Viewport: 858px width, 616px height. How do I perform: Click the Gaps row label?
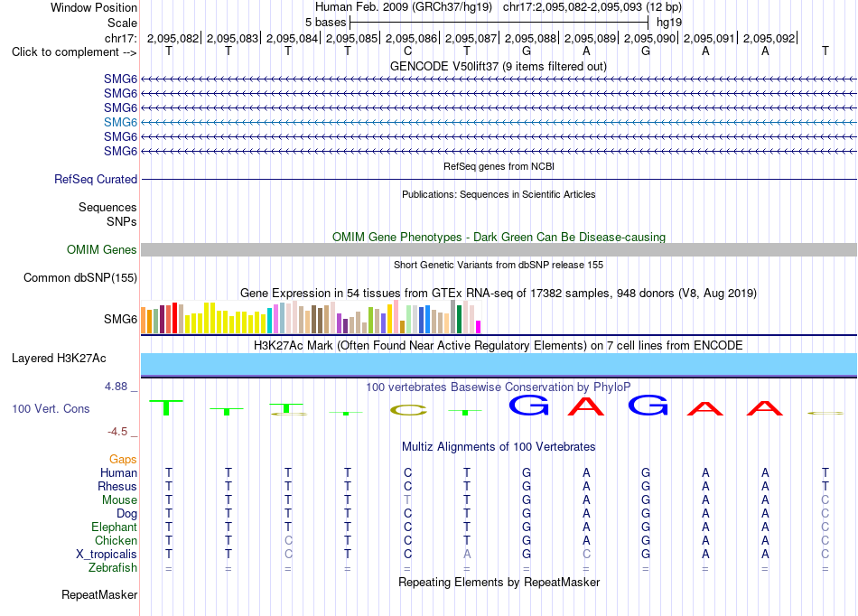coord(123,460)
